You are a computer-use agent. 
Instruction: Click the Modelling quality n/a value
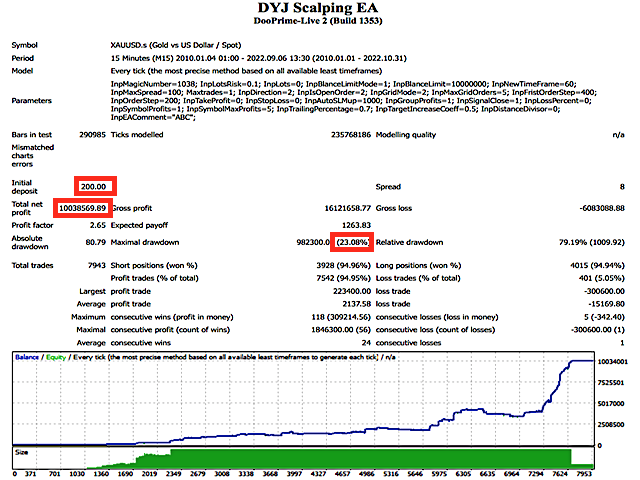[x=618, y=135]
